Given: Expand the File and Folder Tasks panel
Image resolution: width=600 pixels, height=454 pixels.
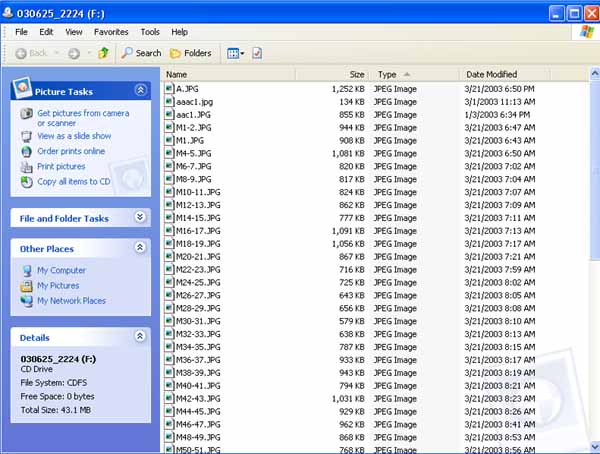Looking at the screenshot, I should [x=140, y=217].
